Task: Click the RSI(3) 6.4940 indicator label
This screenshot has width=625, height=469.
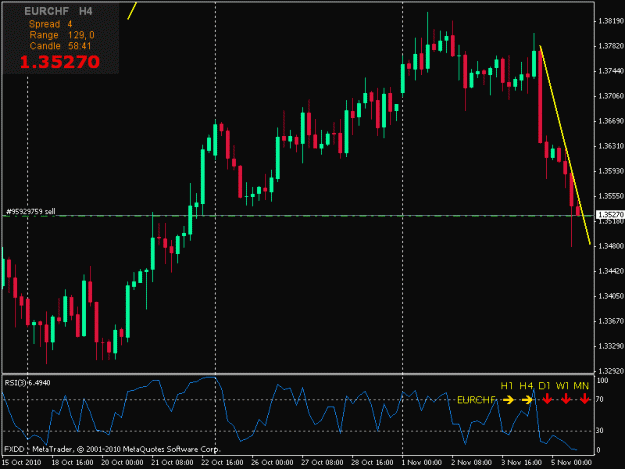Action: pyautogui.click(x=28, y=383)
